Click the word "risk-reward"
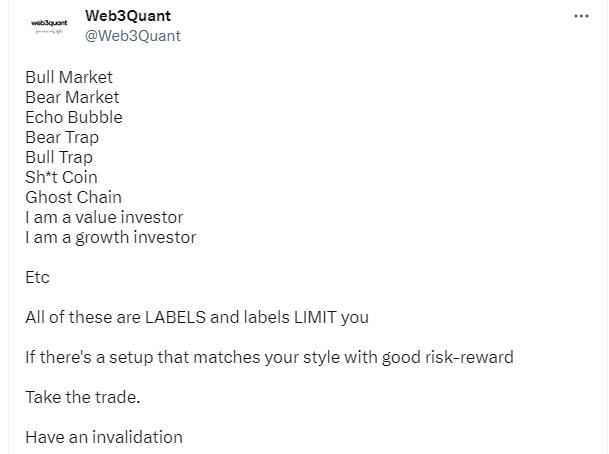 coord(469,357)
